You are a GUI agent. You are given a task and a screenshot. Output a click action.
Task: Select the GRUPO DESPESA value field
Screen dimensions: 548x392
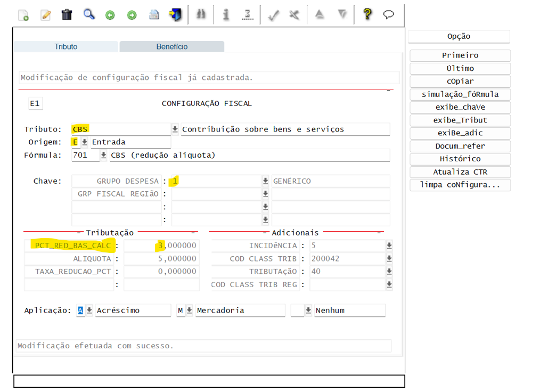tap(208, 181)
